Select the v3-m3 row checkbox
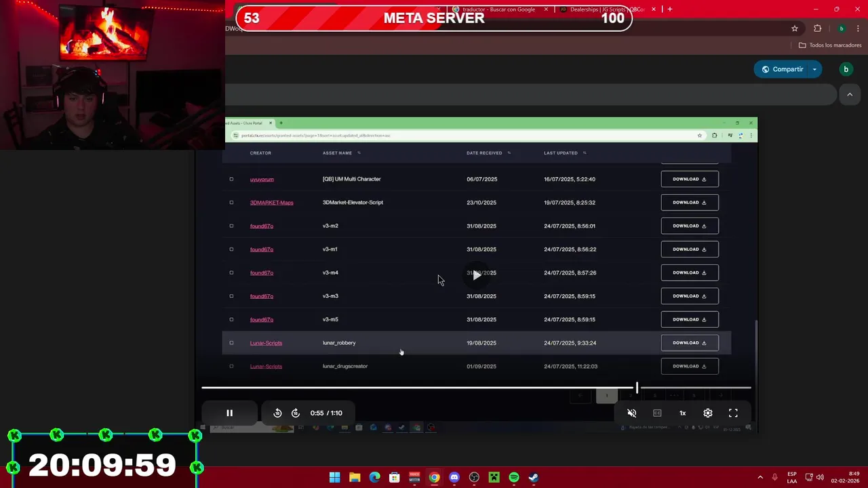Image resolution: width=868 pixels, height=488 pixels. point(231,296)
